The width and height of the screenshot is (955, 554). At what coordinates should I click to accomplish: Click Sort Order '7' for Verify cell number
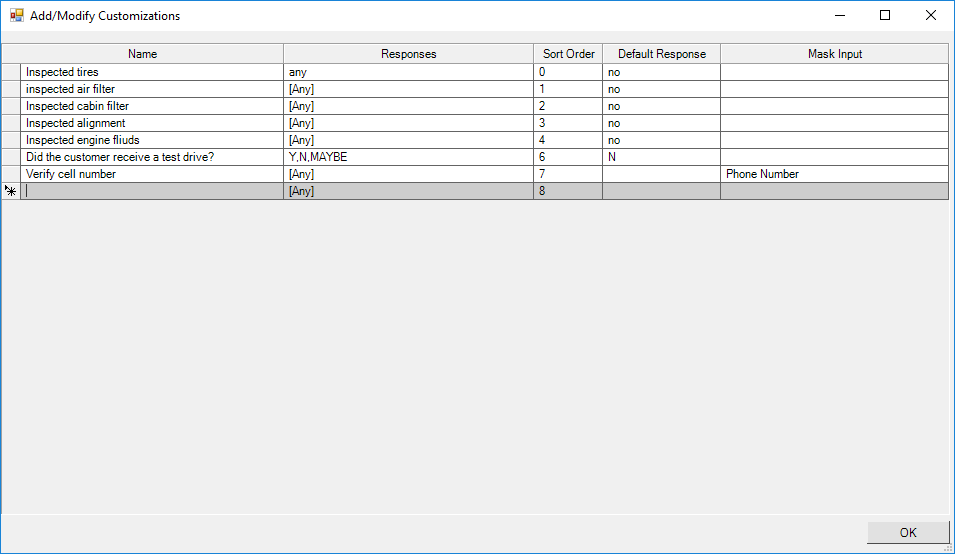tap(568, 174)
